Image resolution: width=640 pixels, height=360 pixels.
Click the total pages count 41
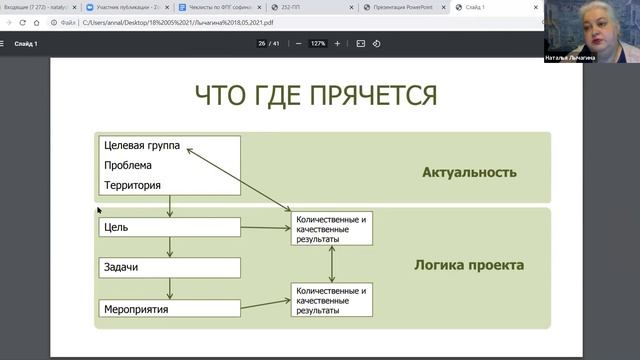(276, 44)
